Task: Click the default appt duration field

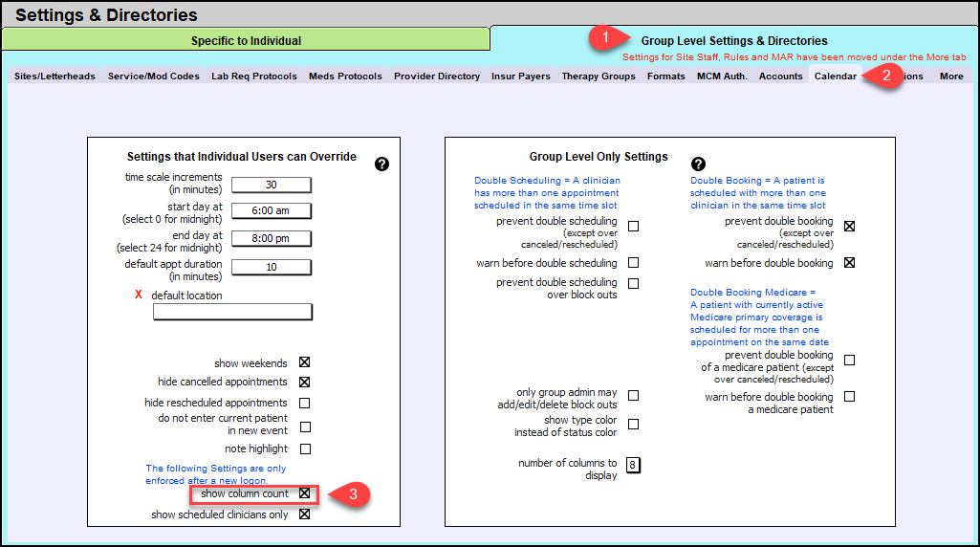Action: 272,267
